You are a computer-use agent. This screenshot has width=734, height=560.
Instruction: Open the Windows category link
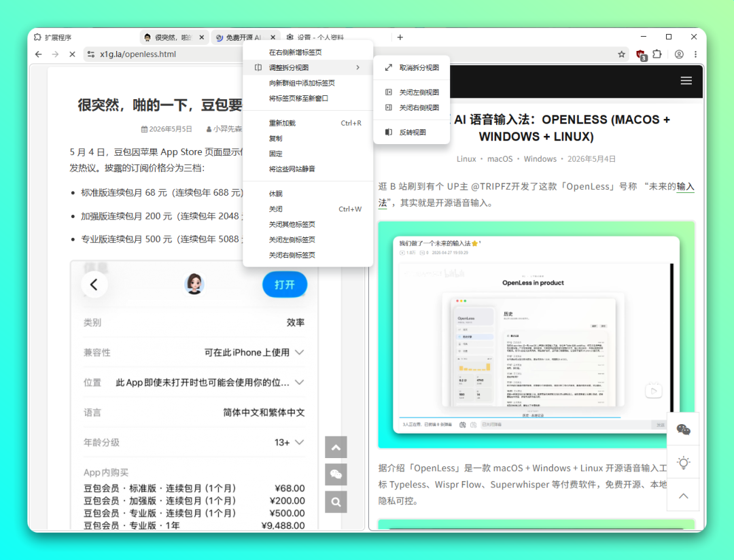click(x=540, y=159)
